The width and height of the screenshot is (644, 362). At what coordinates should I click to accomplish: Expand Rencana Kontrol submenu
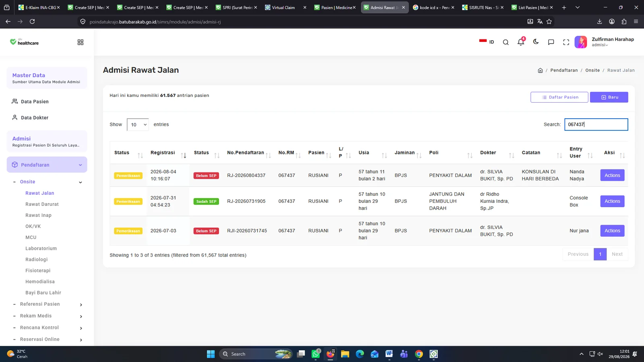click(48, 328)
